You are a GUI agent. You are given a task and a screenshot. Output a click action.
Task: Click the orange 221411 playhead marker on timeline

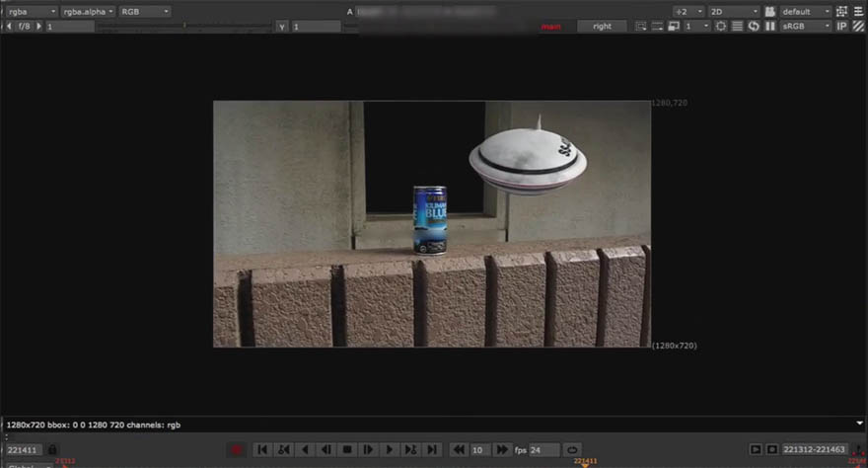click(x=585, y=462)
